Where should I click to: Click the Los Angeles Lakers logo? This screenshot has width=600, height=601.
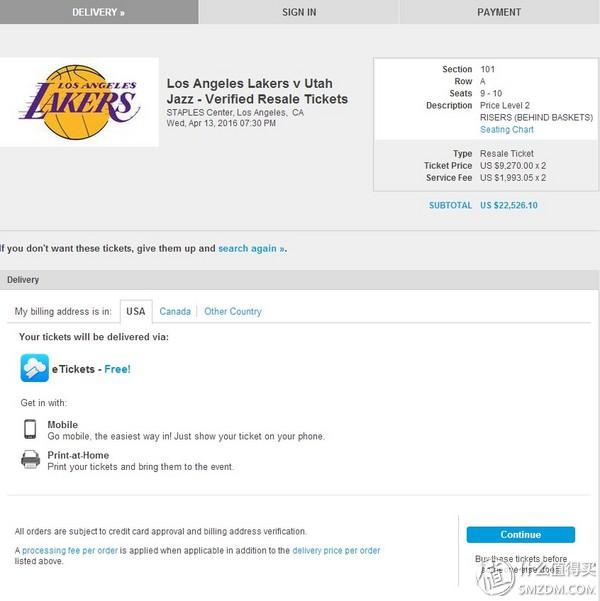pyautogui.click(x=79, y=102)
